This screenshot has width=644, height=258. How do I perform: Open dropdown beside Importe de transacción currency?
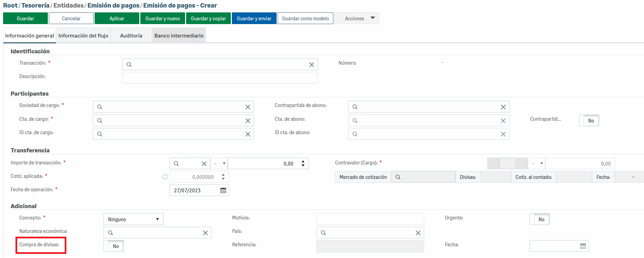point(219,164)
